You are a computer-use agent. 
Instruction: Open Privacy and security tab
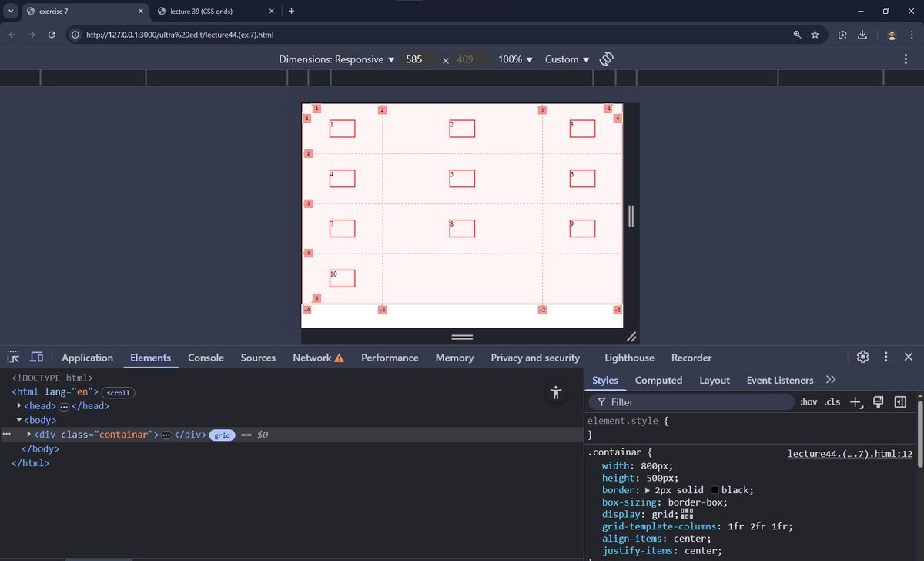535,358
